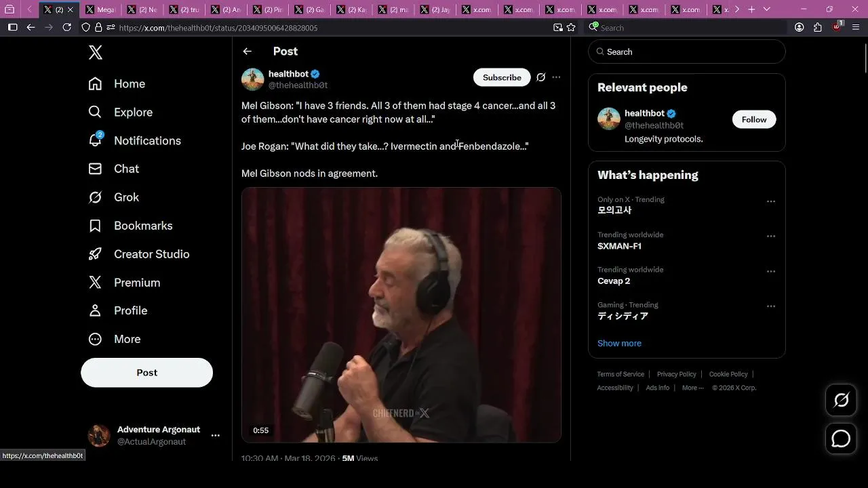Open Ads info footer link
868x488 pixels.
(657, 388)
